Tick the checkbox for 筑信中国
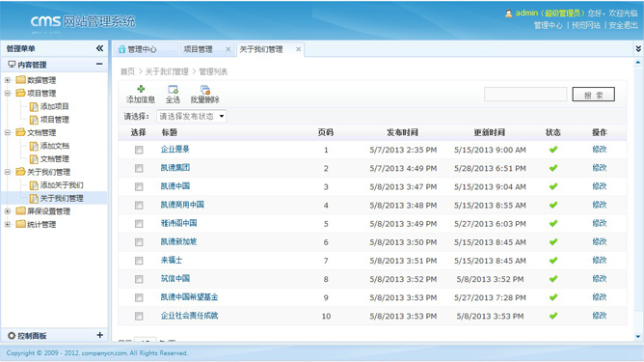Viewport: 644px width, 362px height. (139, 279)
